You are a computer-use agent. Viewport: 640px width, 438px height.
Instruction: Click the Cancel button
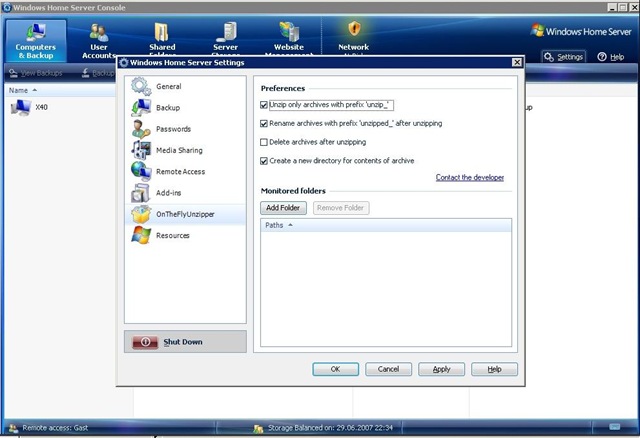pyautogui.click(x=388, y=369)
